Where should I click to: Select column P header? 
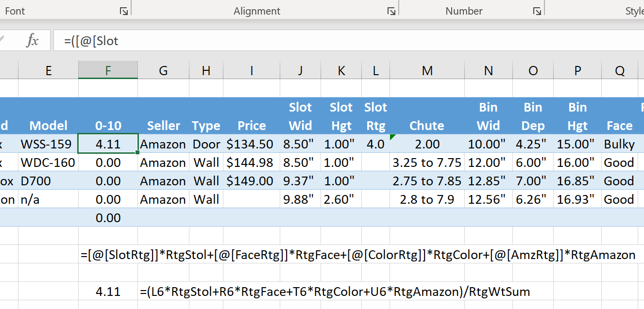tap(577, 71)
